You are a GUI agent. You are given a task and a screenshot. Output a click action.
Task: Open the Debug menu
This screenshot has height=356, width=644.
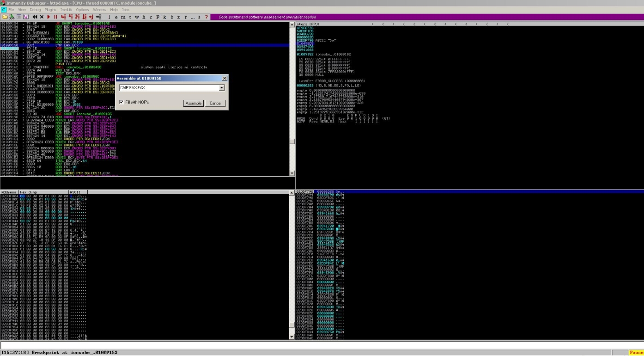(35, 10)
